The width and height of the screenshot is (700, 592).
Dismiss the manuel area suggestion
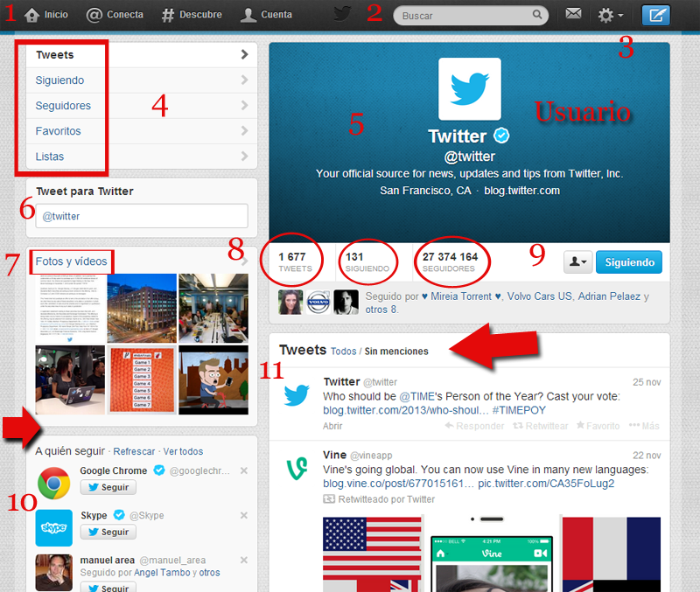244,560
